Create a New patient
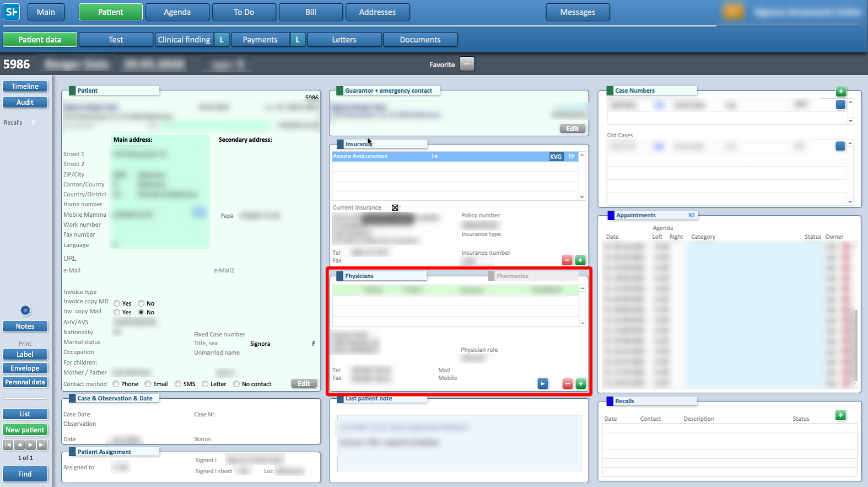This screenshot has width=868, height=487. tap(25, 430)
